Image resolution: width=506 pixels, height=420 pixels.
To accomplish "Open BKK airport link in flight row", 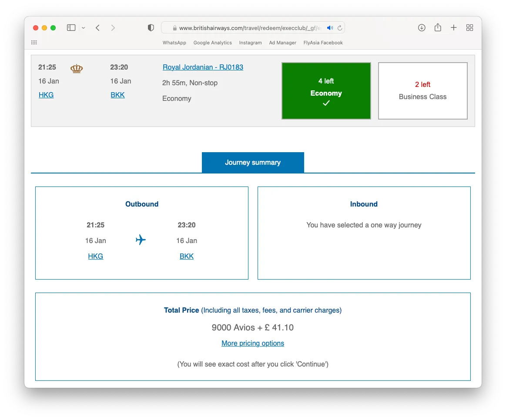I will pos(117,95).
